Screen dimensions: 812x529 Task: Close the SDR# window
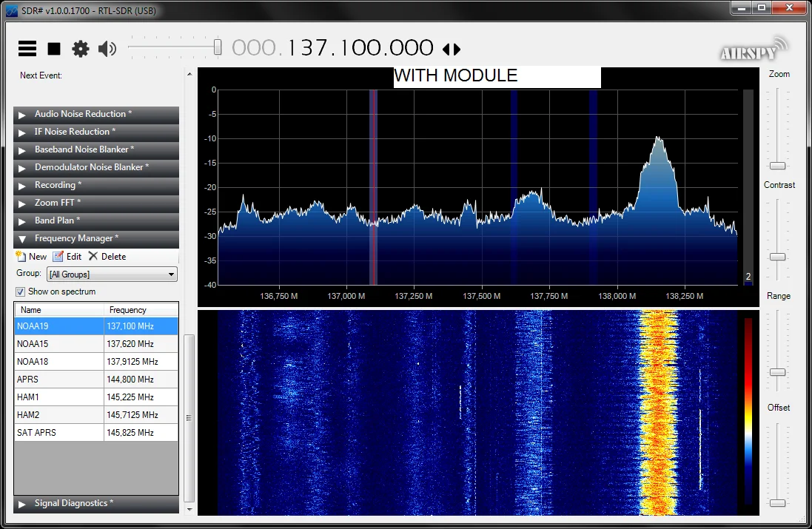pyautogui.click(x=789, y=7)
